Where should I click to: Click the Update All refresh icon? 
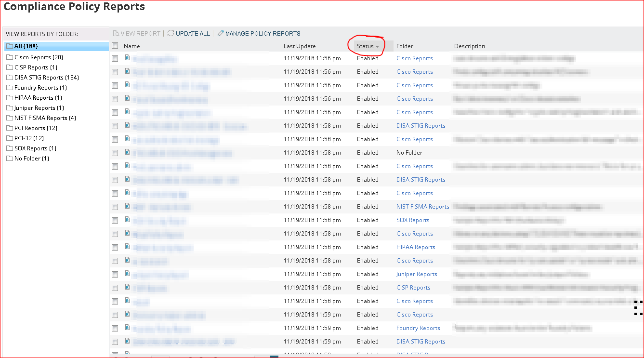pos(171,33)
